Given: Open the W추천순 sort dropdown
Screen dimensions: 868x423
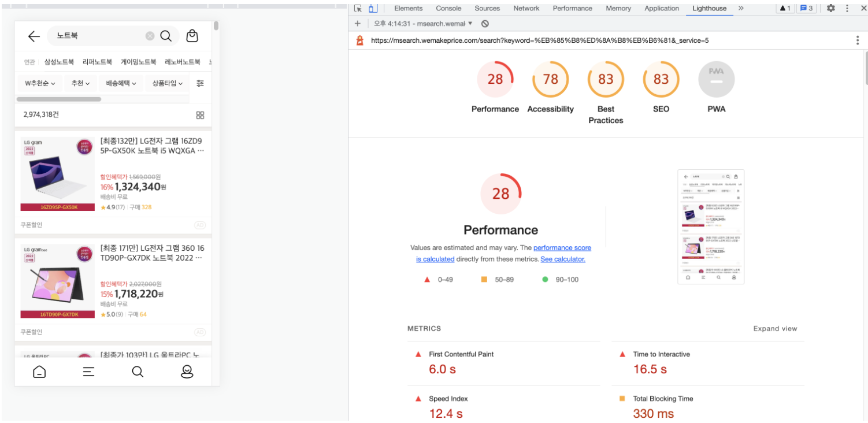Looking at the screenshot, I should (x=40, y=83).
